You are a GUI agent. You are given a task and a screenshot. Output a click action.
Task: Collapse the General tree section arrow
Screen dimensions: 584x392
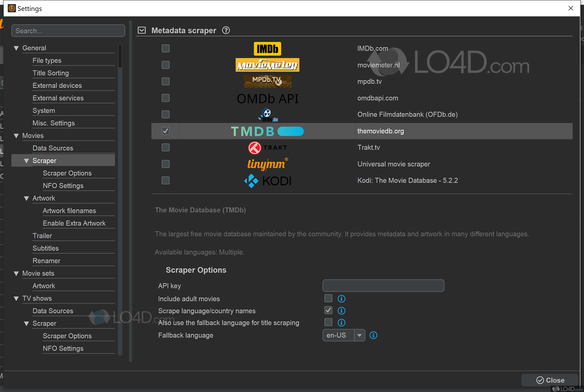[x=16, y=48]
